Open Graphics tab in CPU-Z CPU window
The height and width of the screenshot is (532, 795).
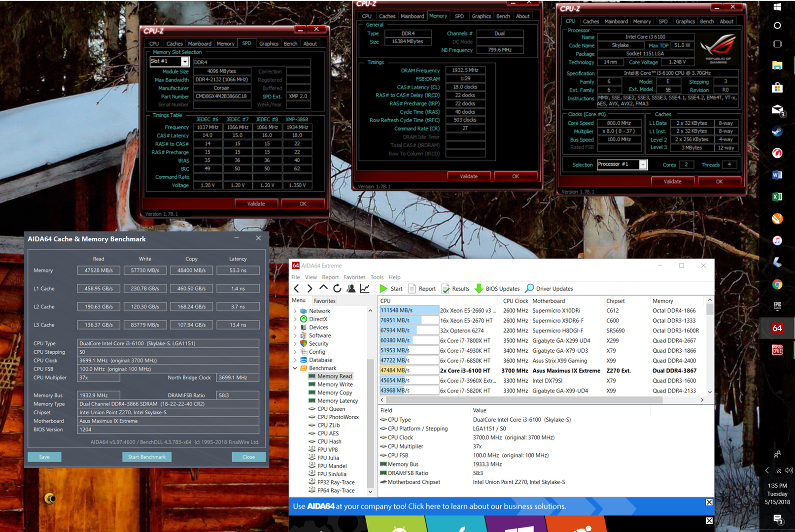685,22
